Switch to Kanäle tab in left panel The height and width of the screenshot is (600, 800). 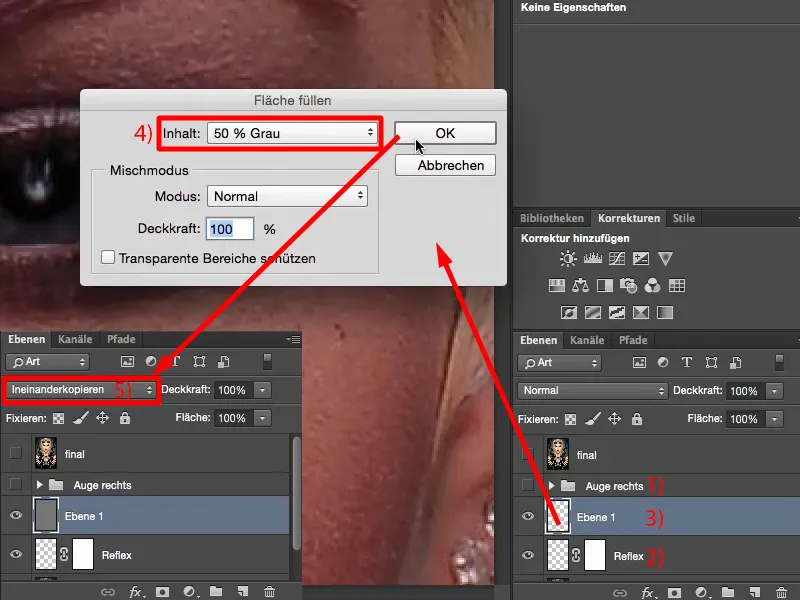(75, 339)
